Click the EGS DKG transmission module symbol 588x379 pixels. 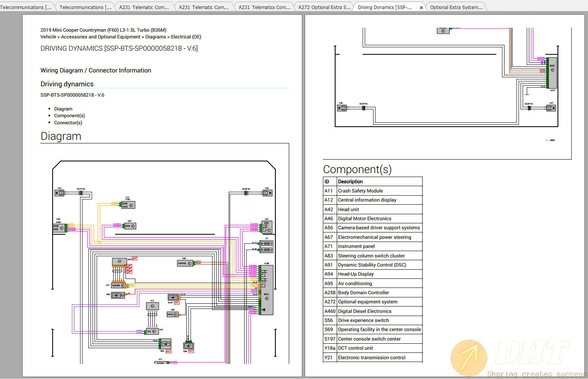click(x=128, y=205)
